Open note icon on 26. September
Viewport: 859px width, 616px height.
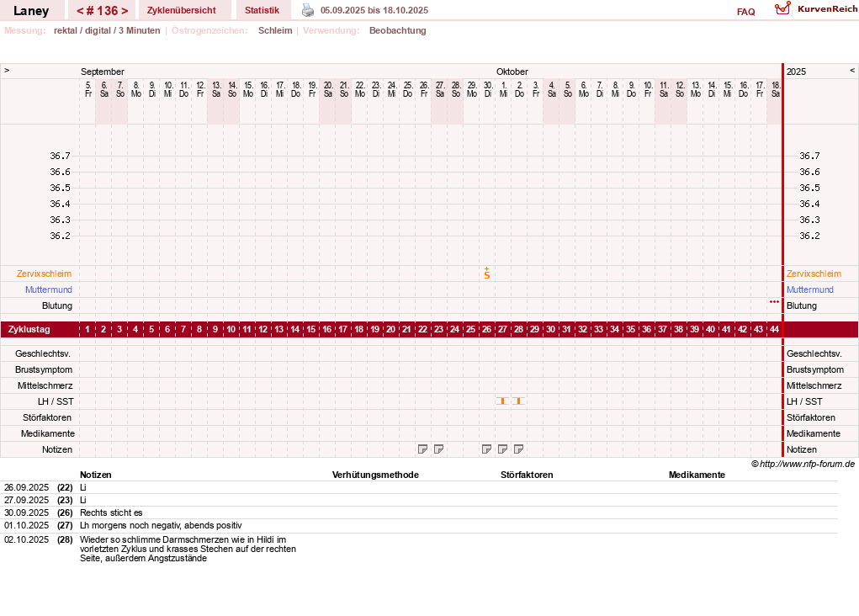(422, 449)
